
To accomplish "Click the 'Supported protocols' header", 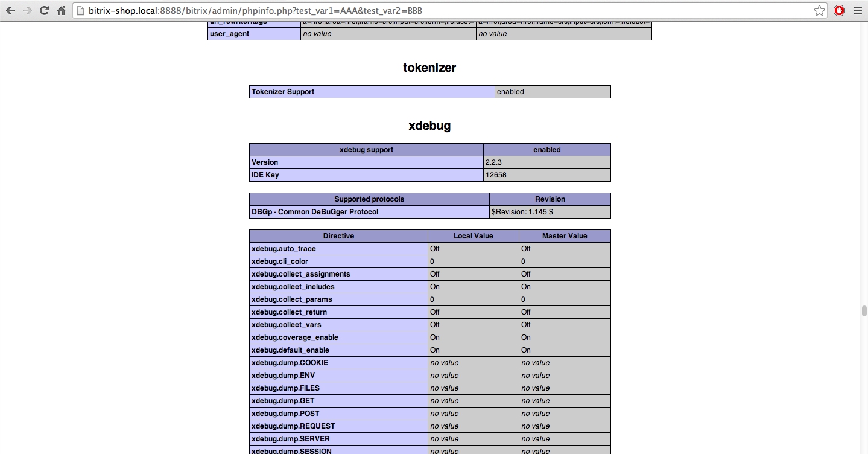I will (369, 199).
